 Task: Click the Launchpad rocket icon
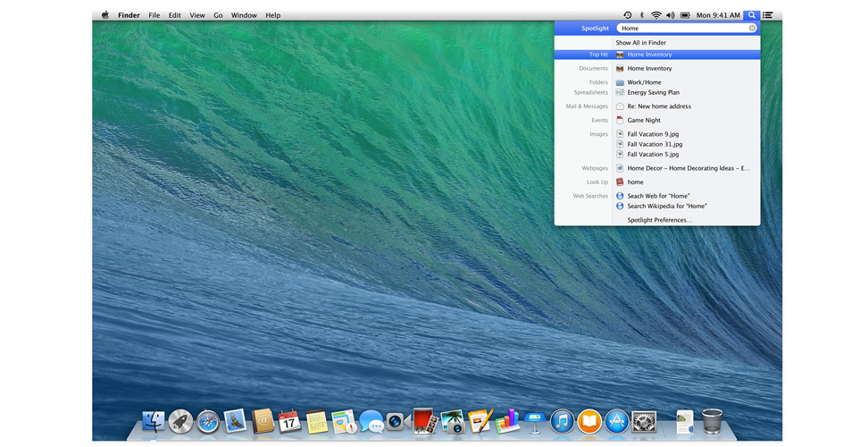pos(180,422)
